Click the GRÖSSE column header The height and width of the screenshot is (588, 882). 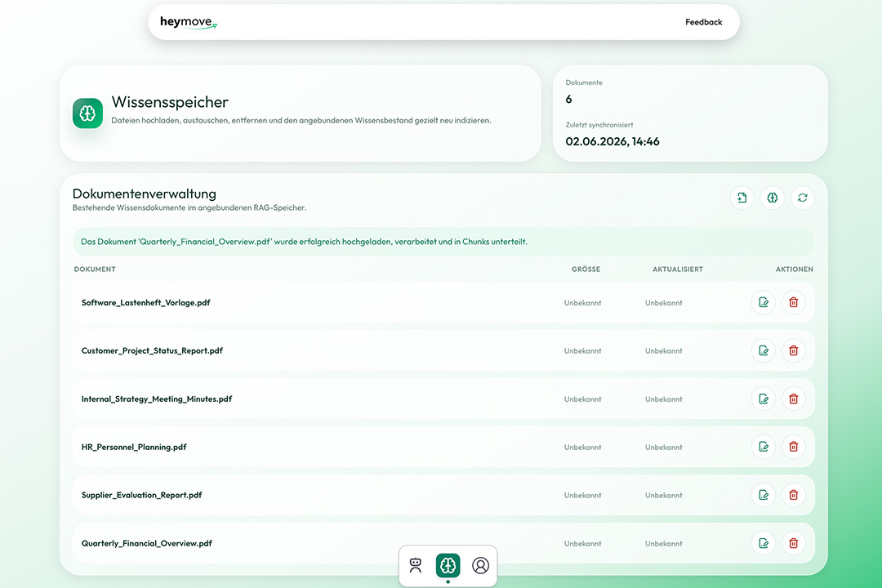tap(586, 269)
